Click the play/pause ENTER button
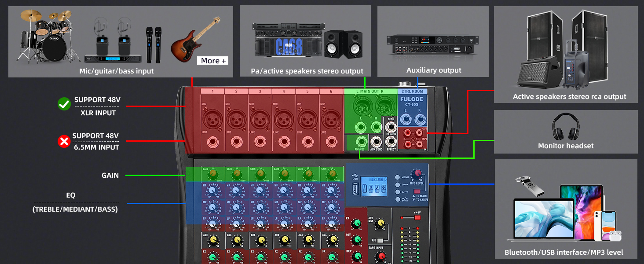 [x=397, y=199]
